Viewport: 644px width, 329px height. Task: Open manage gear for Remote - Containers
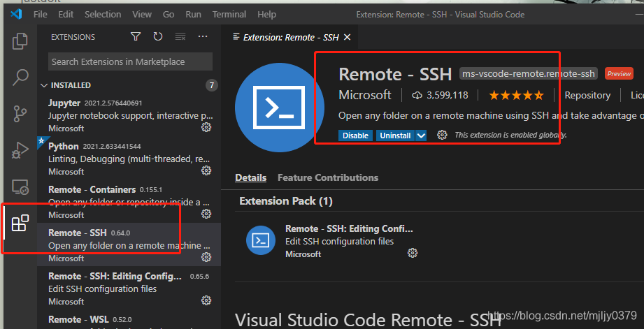206,214
